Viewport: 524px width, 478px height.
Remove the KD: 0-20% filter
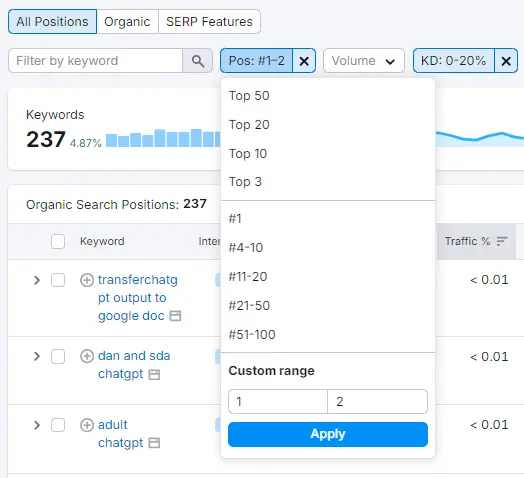(x=506, y=61)
